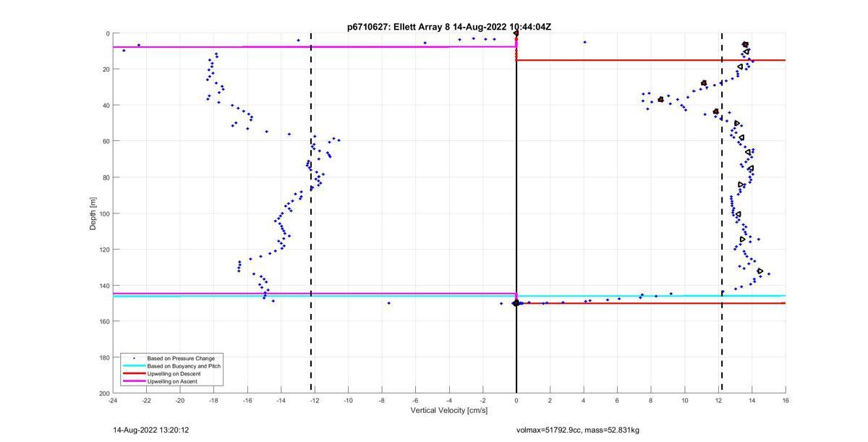
Task: Click the red line sample in the legend
Action: 133,373
